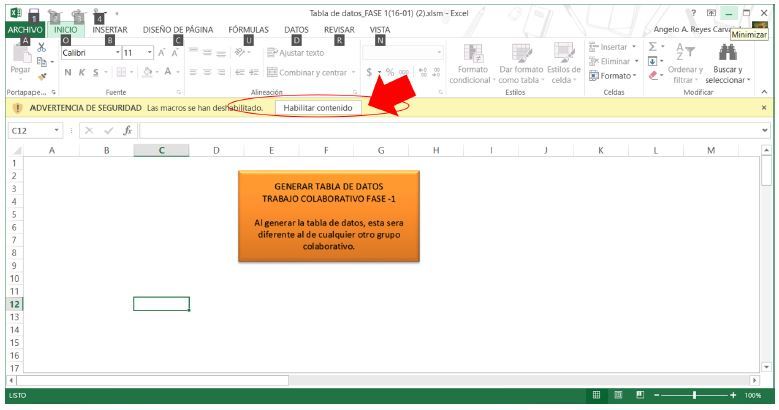Open the font size 11 dropdown
This screenshot has height=410, width=779.
pyautogui.click(x=150, y=53)
